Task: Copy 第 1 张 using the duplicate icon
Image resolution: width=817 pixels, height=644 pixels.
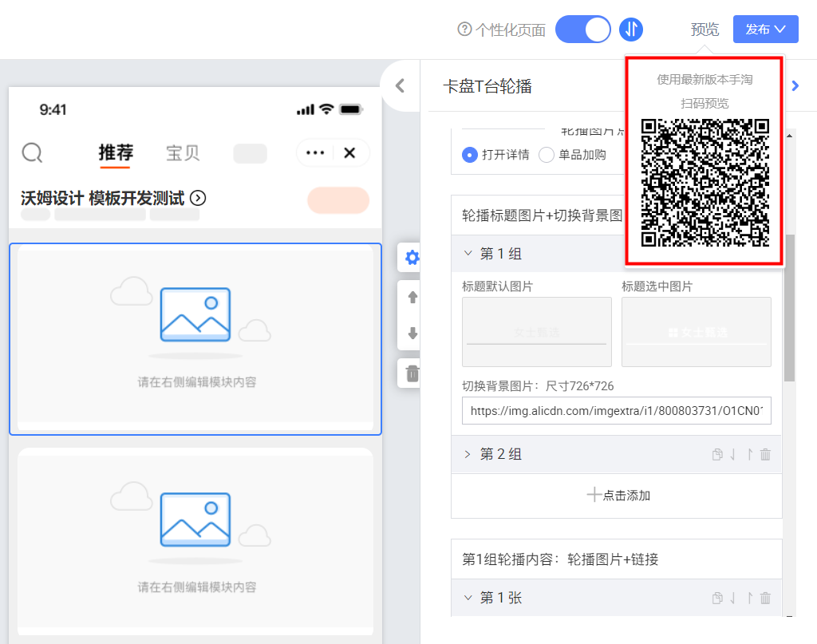Action: coord(717,599)
